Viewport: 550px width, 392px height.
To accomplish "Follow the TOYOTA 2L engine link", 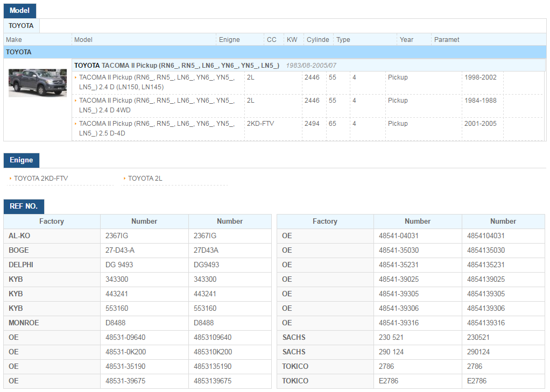I will pyautogui.click(x=145, y=179).
